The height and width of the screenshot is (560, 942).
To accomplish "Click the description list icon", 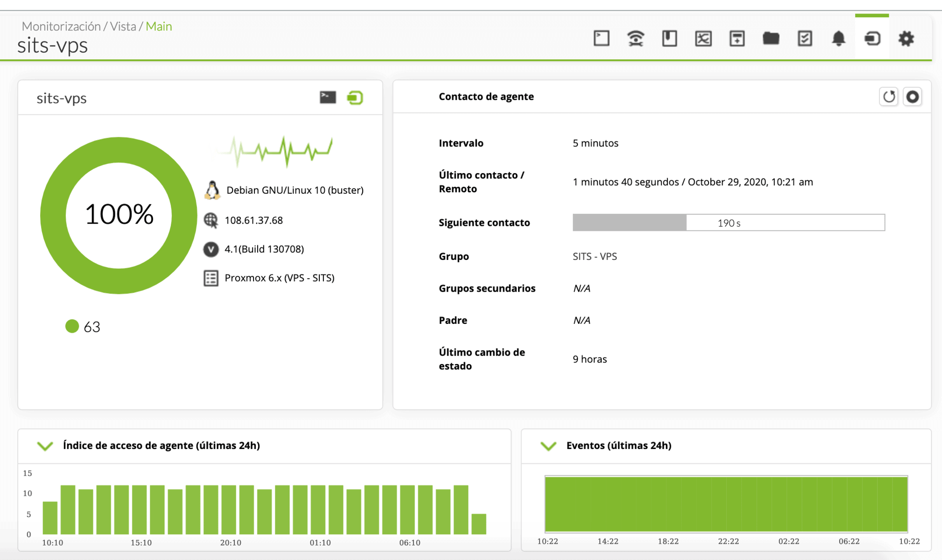I will 211,278.
